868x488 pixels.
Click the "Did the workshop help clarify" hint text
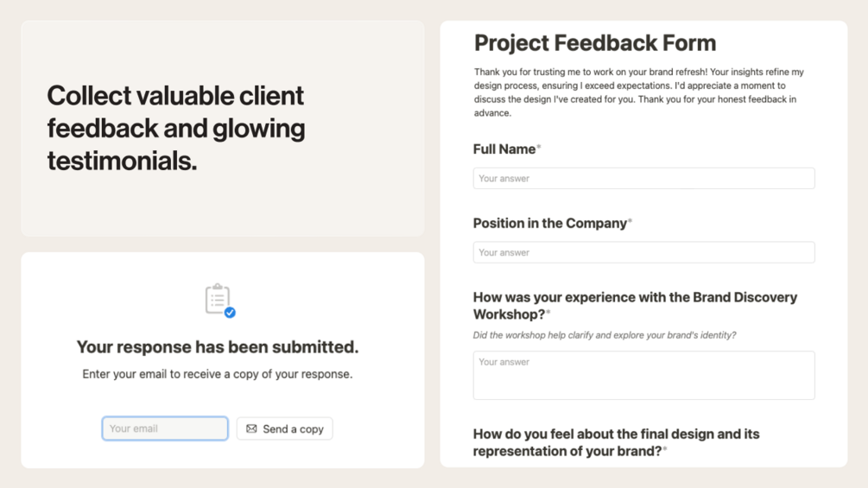[605, 335]
